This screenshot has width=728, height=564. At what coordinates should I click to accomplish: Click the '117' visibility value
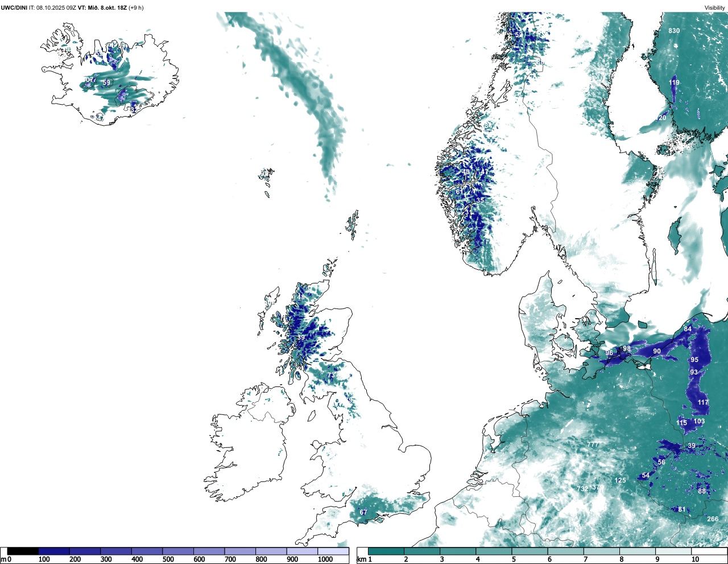pyautogui.click(x=703, y=402)
